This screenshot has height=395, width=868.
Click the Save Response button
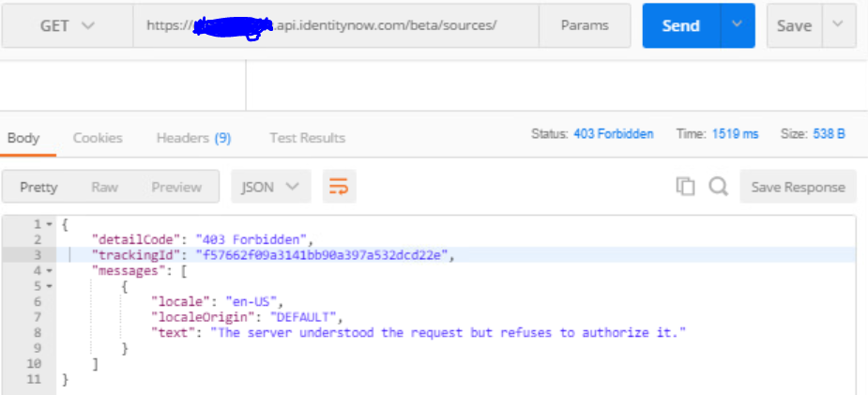click(x=798, y=187)
